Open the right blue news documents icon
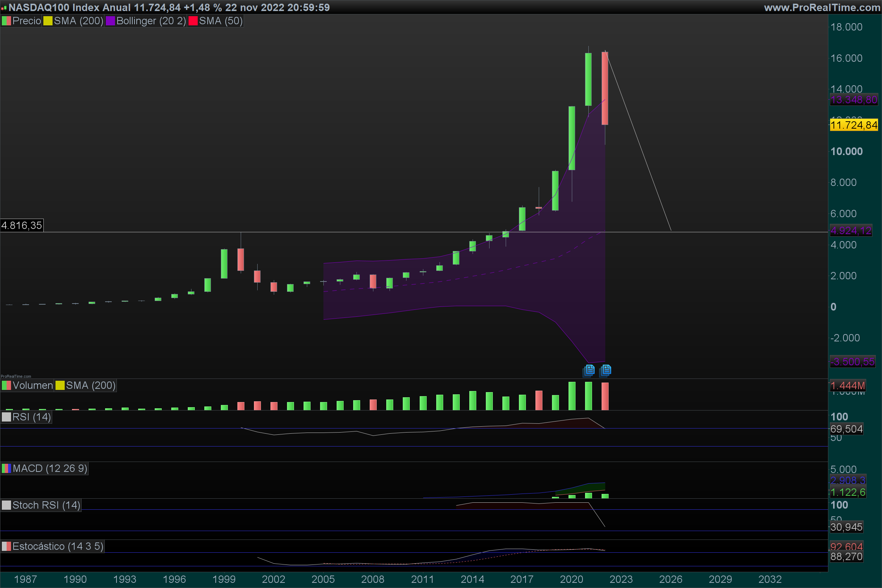This screenshot has width=882, height=588. coord(605,370)
